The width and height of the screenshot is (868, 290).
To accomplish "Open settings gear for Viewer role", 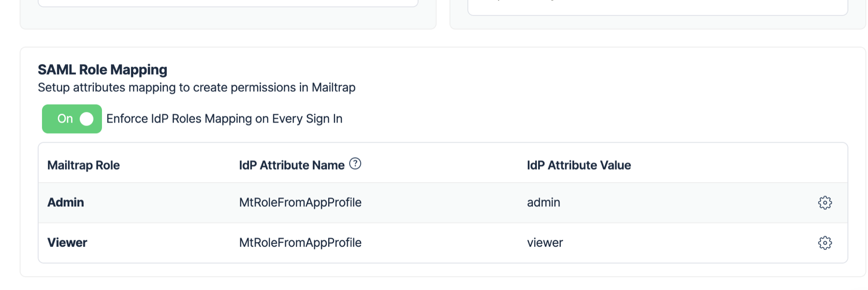I will [825, 243].
